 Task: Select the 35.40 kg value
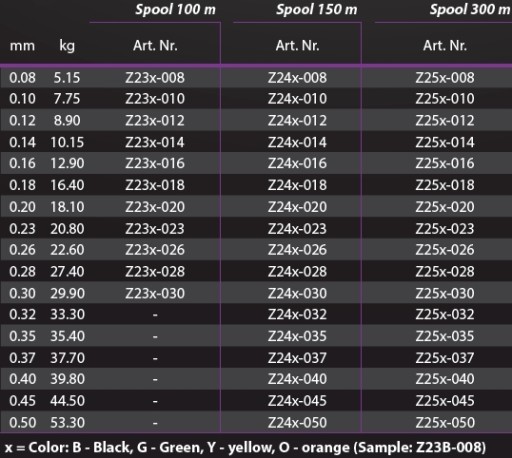pos(67,336)
